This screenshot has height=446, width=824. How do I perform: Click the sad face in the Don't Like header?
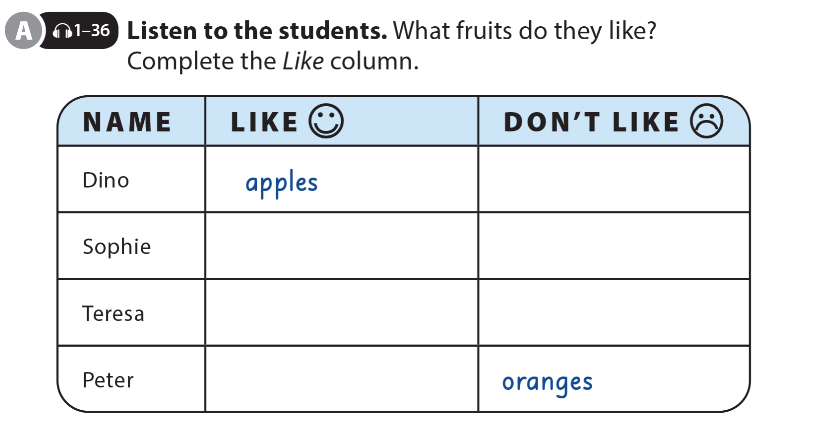click(x=706, y=121)
